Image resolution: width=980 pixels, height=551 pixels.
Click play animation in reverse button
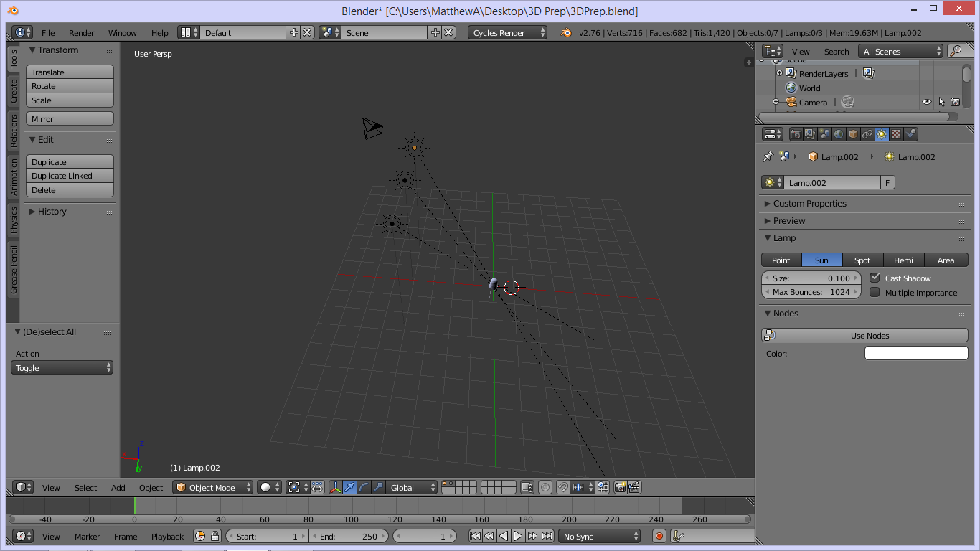tap(504, 536)
